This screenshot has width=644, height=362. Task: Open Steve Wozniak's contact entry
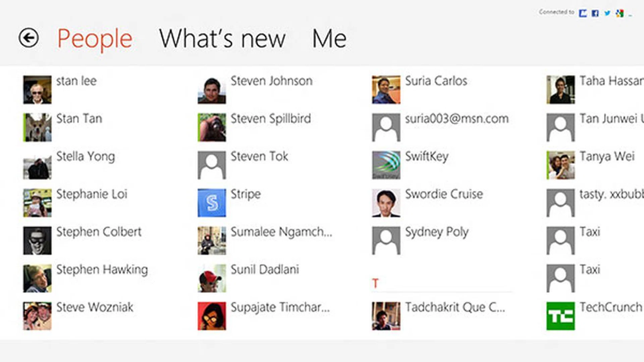tap(95, 307)
